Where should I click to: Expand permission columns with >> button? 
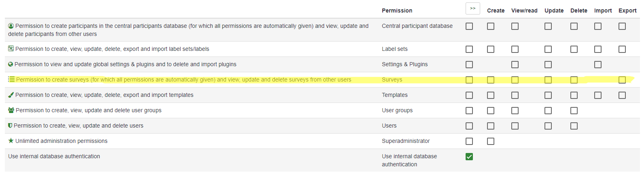point(472,8)
